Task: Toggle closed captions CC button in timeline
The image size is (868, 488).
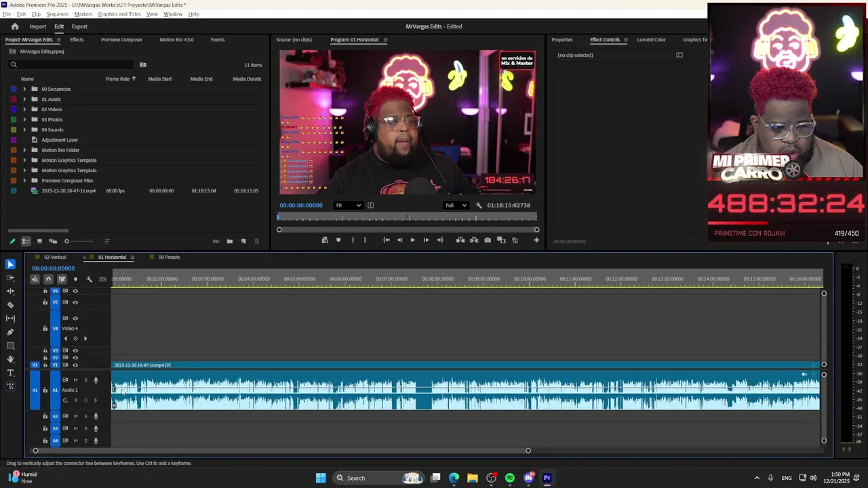Action: point(102,279)
